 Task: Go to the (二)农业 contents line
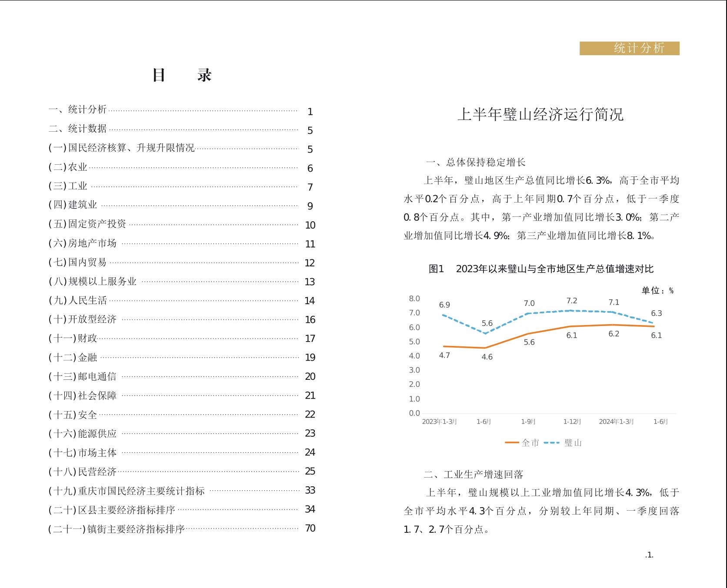pyautogui.click(x=181, y=167)
